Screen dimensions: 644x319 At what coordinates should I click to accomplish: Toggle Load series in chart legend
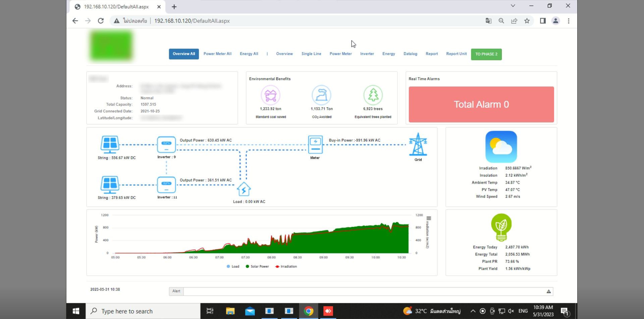(233, 266)
